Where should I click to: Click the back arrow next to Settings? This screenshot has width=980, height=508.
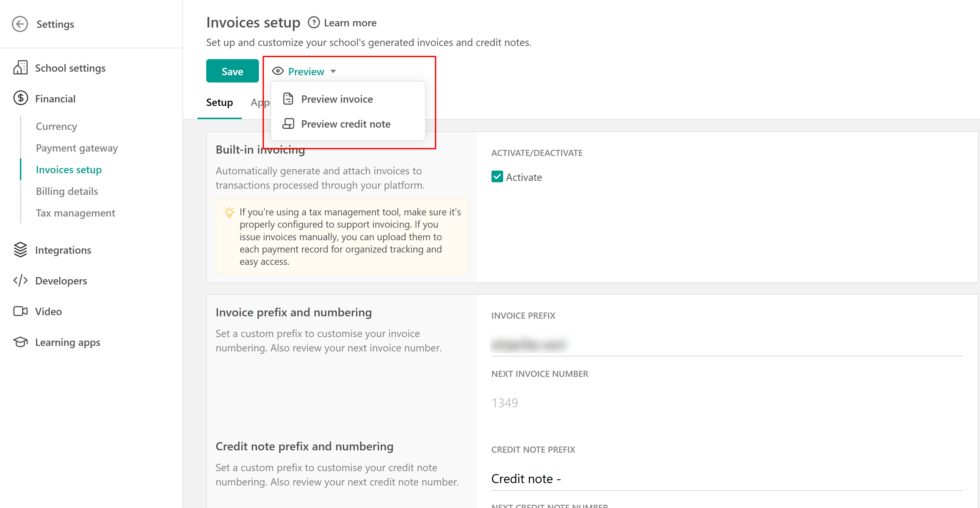click(x=20, y=24)
